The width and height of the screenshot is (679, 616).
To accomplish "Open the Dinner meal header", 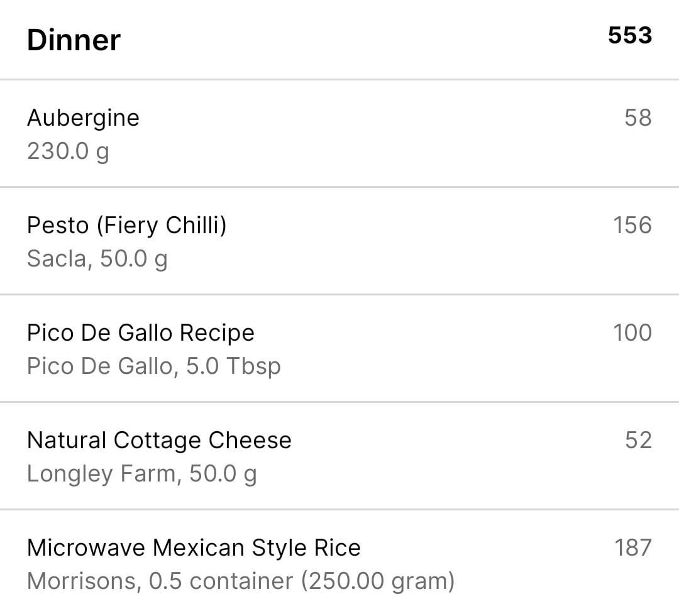I will pos(339,40).
